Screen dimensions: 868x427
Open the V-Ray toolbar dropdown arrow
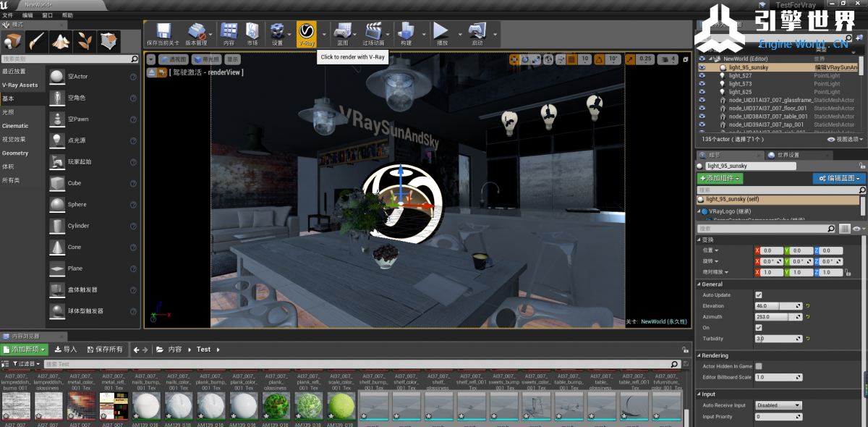point(323,34)
